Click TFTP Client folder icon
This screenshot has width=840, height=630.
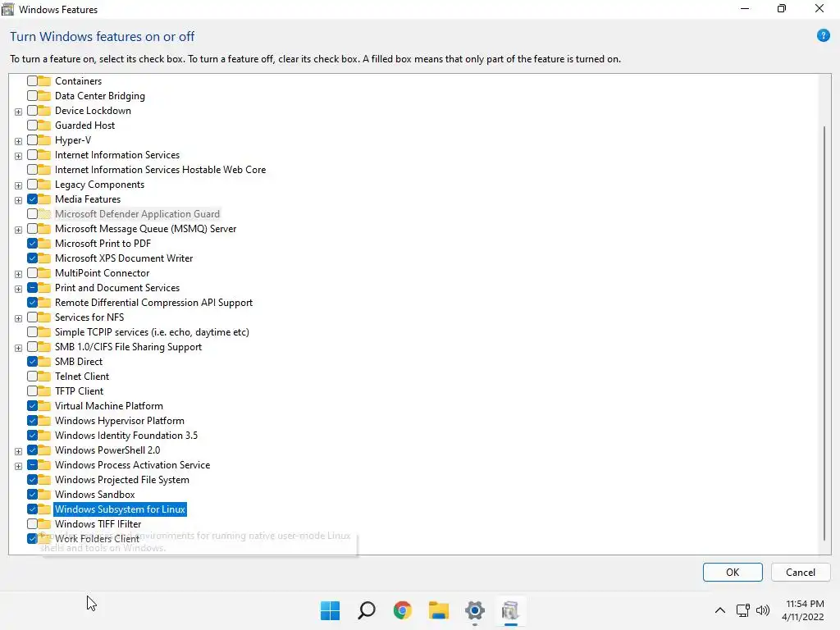point(44,391)
